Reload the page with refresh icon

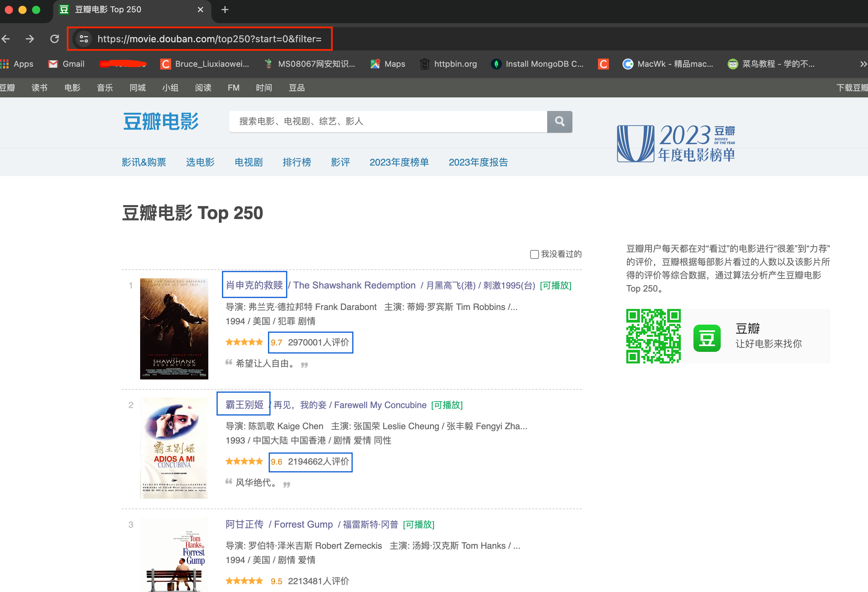click(55, 39)
